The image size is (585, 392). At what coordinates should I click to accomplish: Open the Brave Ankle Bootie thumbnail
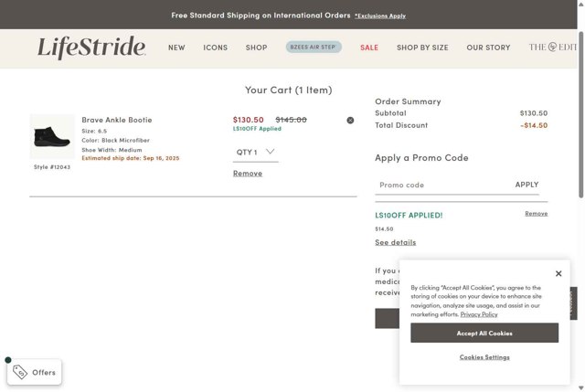click(x=52, y=137)
